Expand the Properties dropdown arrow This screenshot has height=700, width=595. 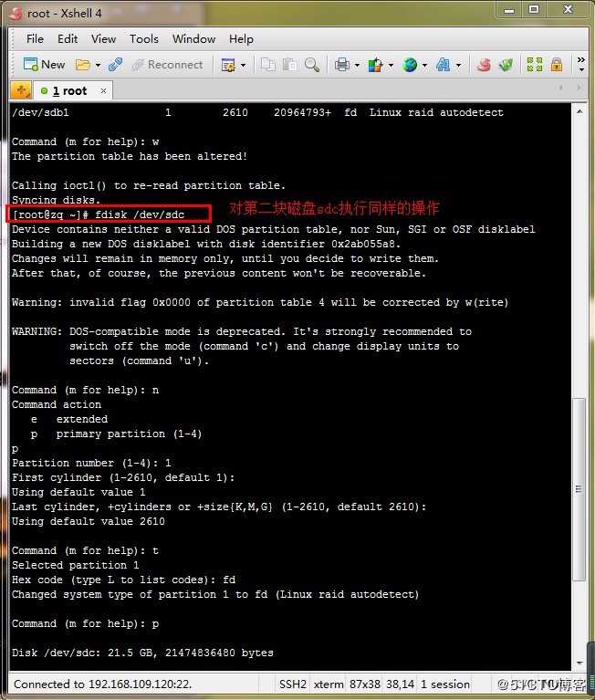pos(243,66)
